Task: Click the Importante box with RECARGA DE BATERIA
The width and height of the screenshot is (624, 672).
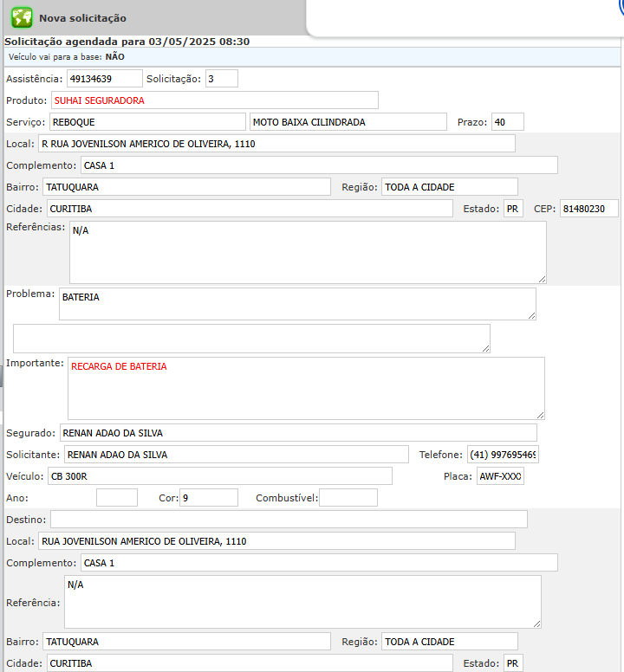Action: (306, 388)
